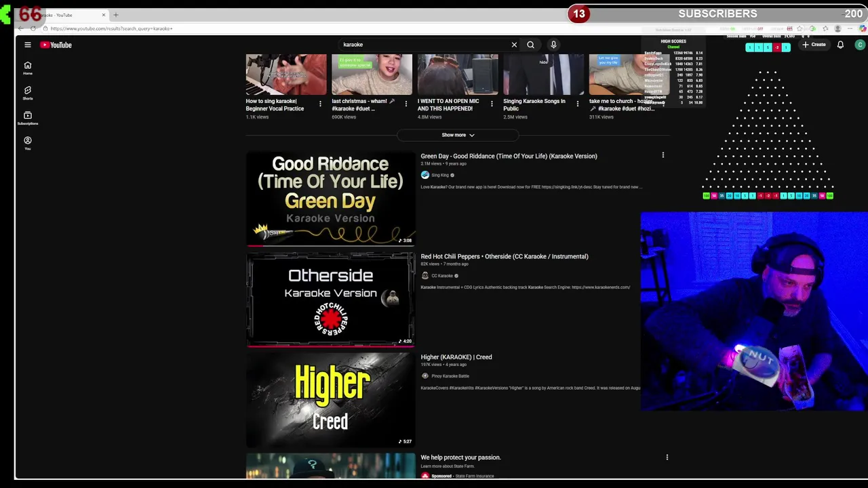The width and height of the screenshot is (868, 488).
Task: Click the browser back arrow
Action: pyautogui.click(x=21, y=28)
